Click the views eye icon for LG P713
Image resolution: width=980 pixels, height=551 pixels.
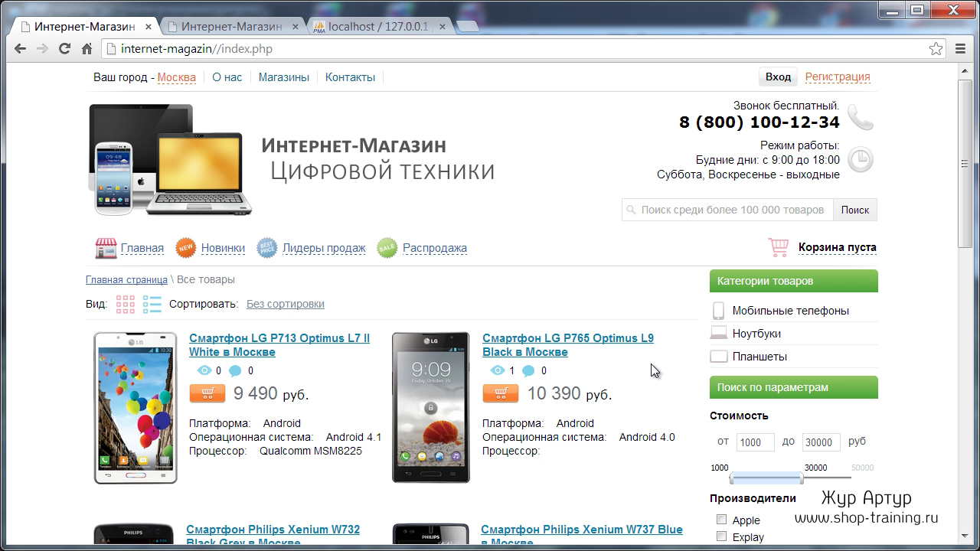(x=204, y=370)
